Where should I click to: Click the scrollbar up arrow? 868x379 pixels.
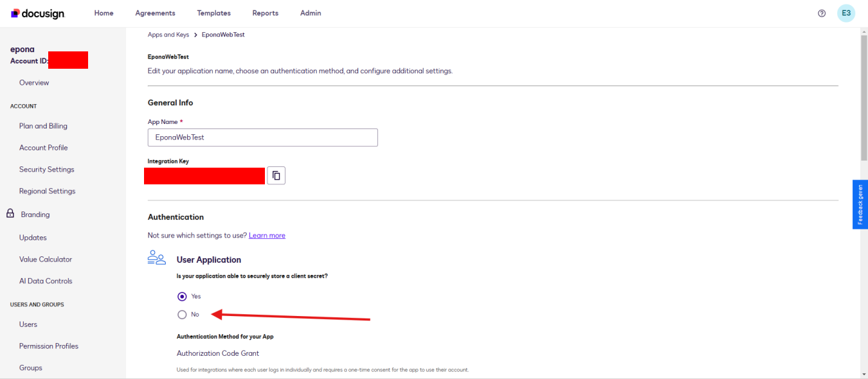(863, 31)
